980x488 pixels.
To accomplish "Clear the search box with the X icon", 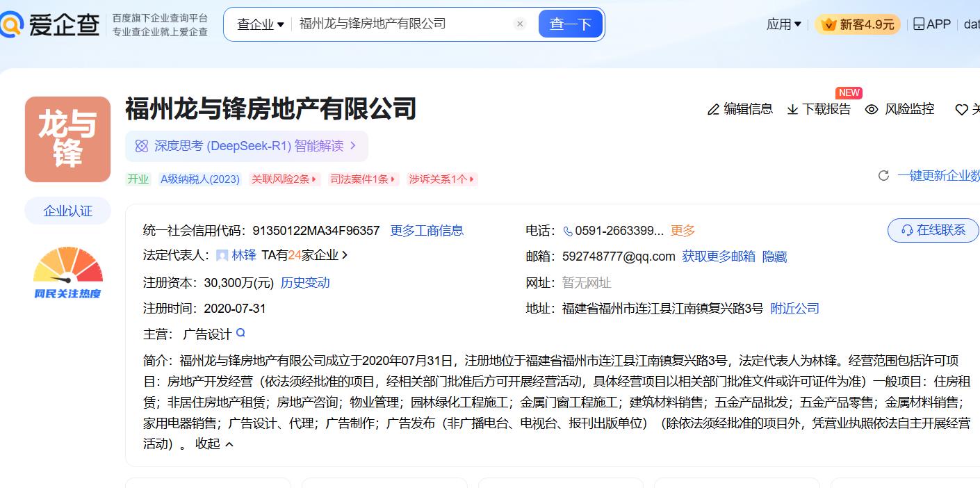I will [520, 24].
